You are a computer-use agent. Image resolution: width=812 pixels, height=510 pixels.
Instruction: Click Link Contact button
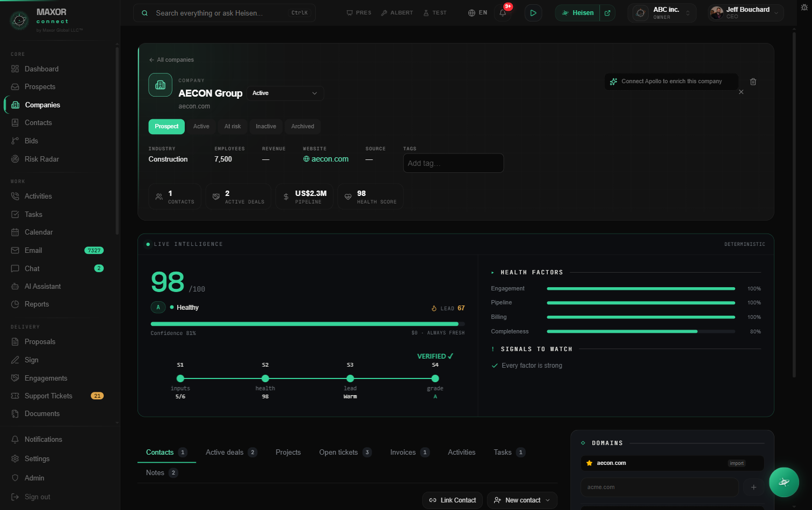coord(452,500)
